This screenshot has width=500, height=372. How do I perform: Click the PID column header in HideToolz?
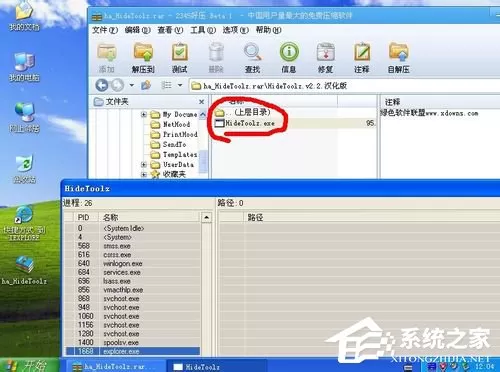coord(86,218)
